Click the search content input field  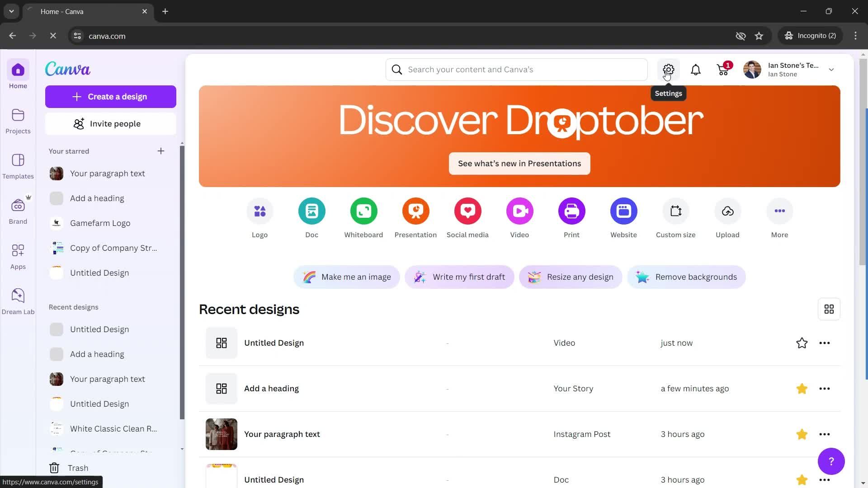(x=517, y=70)
